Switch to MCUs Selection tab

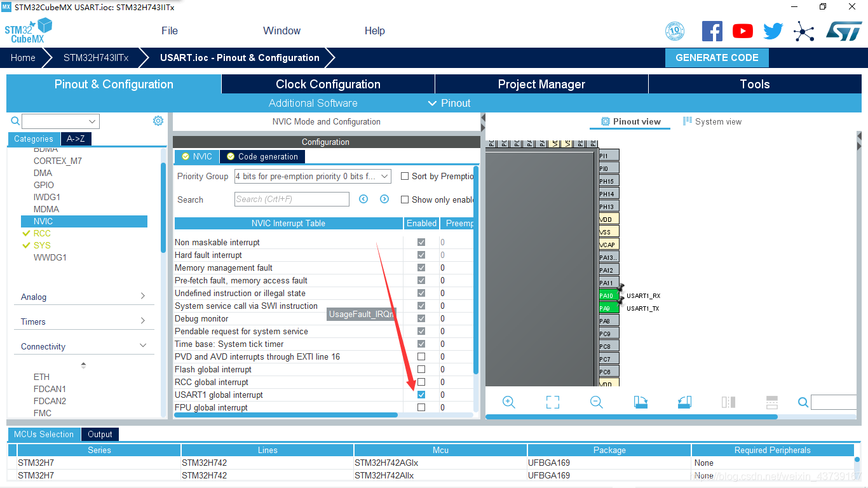[x=44, y=434]
